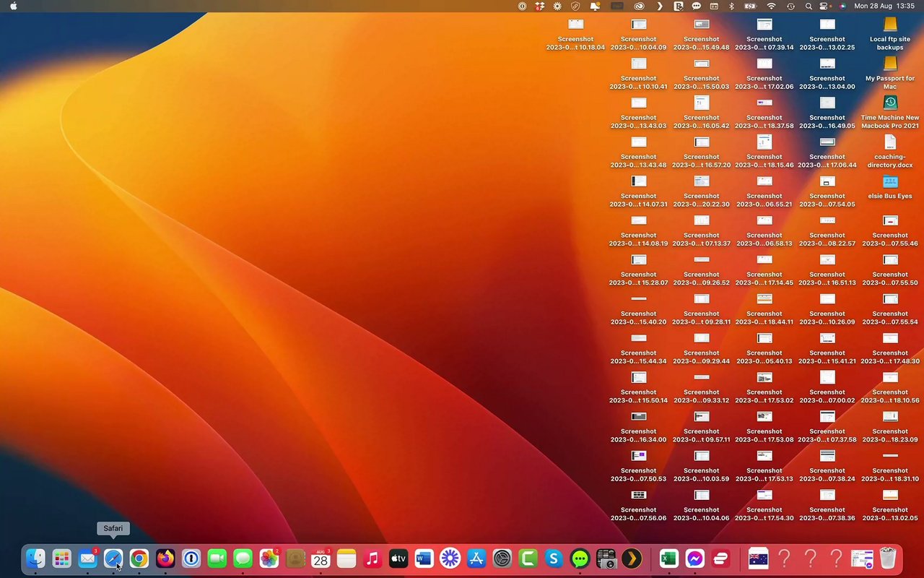
Task: Select the elsie Bus Eyes folder
Action: click(890, 186)
